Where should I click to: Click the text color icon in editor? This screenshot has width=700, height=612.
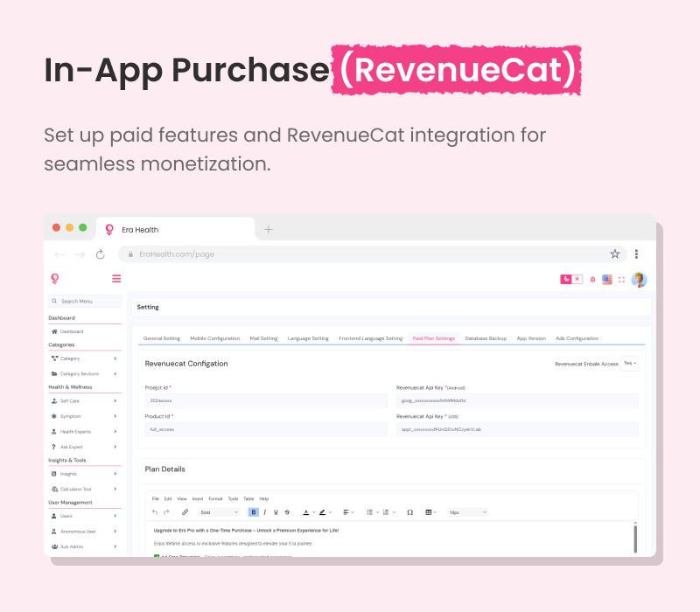coord(305,512)
